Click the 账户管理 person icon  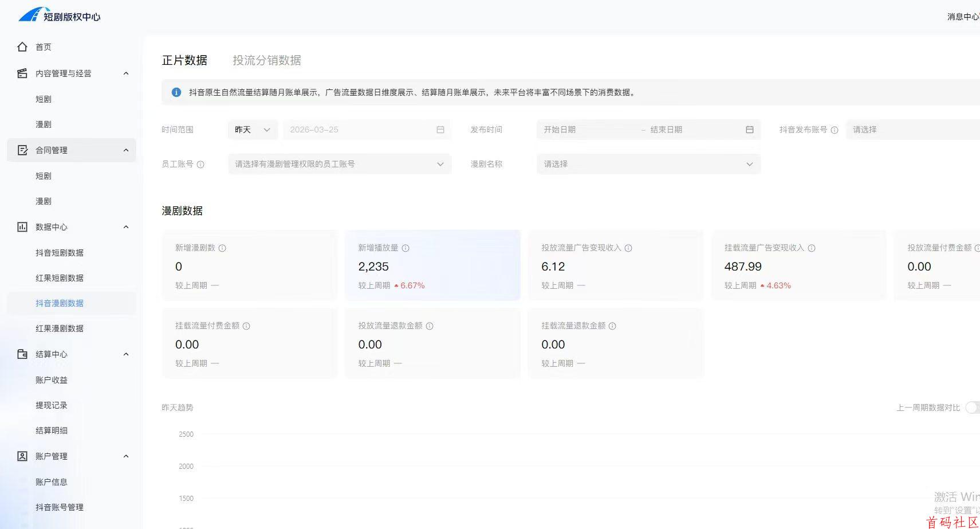coord(22,456)
